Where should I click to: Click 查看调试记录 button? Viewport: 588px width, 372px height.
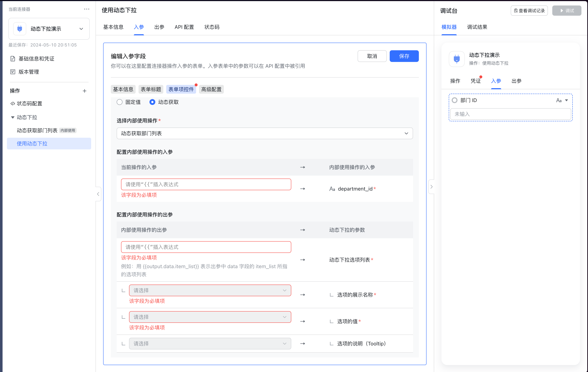pos(529,11)
